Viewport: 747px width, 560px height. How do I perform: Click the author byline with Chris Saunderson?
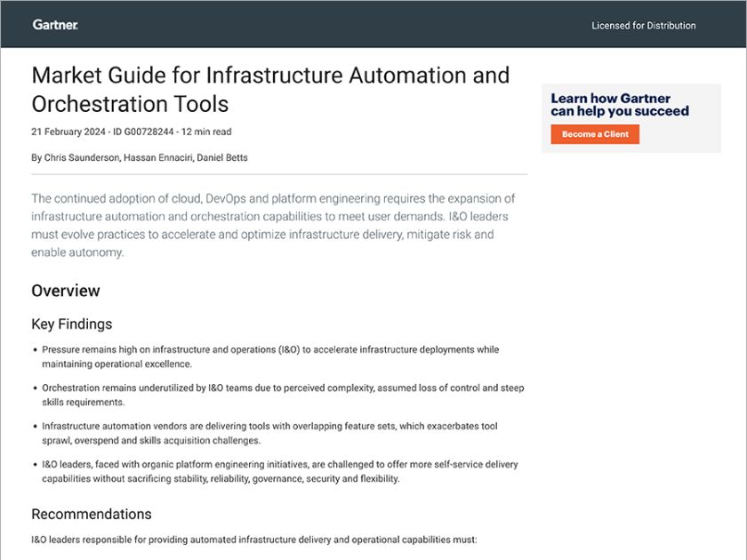click(x=140, y=157)
